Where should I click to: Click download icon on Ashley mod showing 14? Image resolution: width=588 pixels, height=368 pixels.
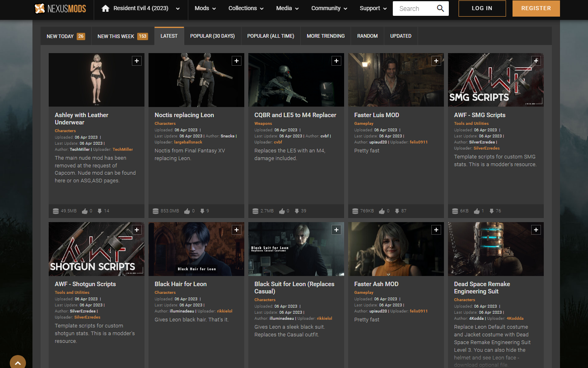(x=99, y=211)
